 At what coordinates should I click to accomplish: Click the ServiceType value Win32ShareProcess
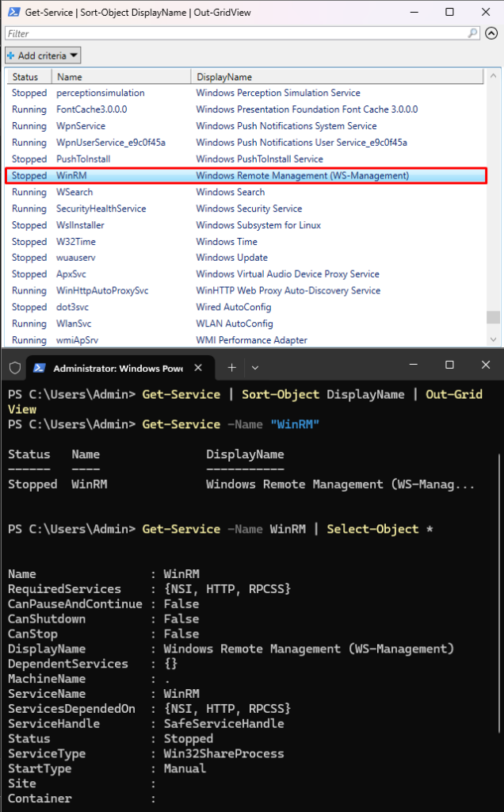tap(223, 753)
